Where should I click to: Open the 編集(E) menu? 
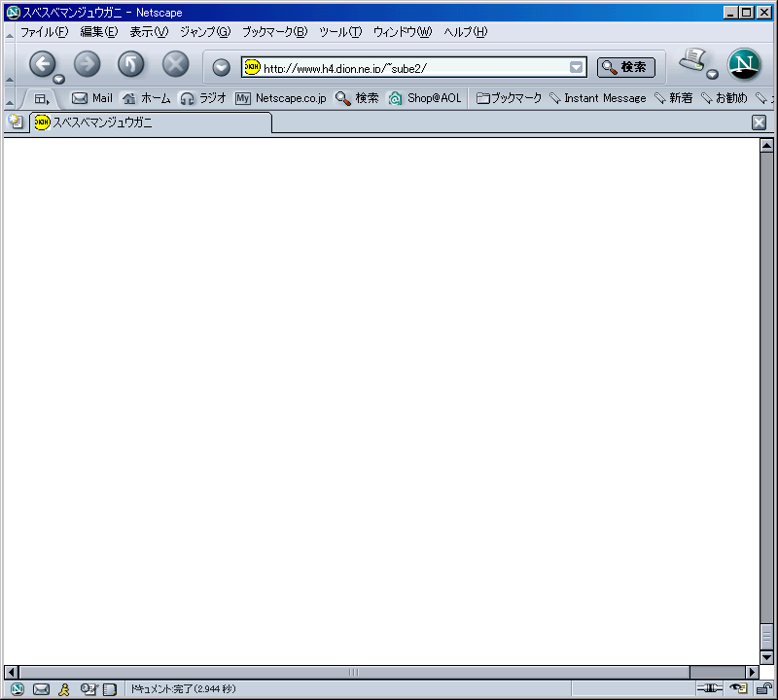[99, 32]
